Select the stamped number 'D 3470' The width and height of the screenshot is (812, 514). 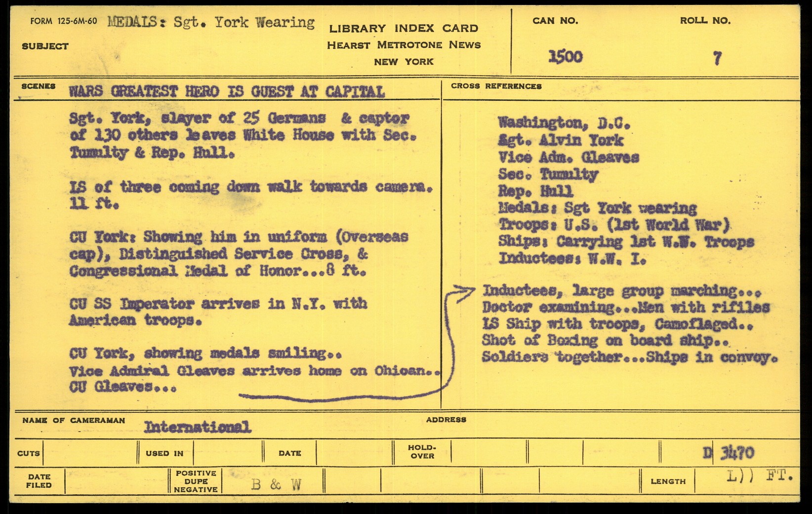pos(729,452)
